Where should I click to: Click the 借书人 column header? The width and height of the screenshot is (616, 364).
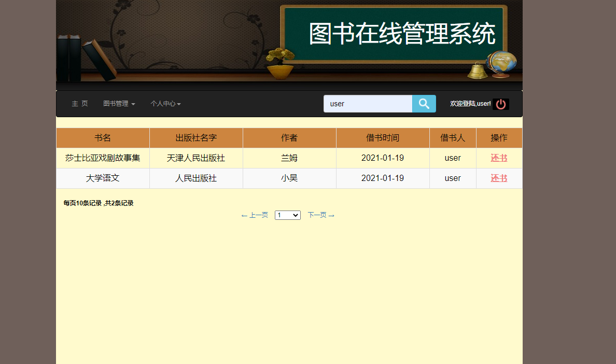tap(453, 137)
